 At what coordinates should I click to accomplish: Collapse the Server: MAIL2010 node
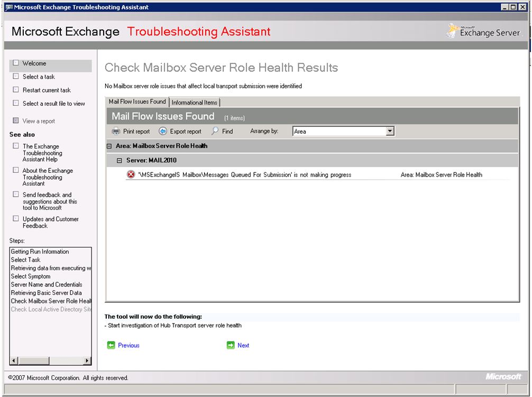(119, 161)
